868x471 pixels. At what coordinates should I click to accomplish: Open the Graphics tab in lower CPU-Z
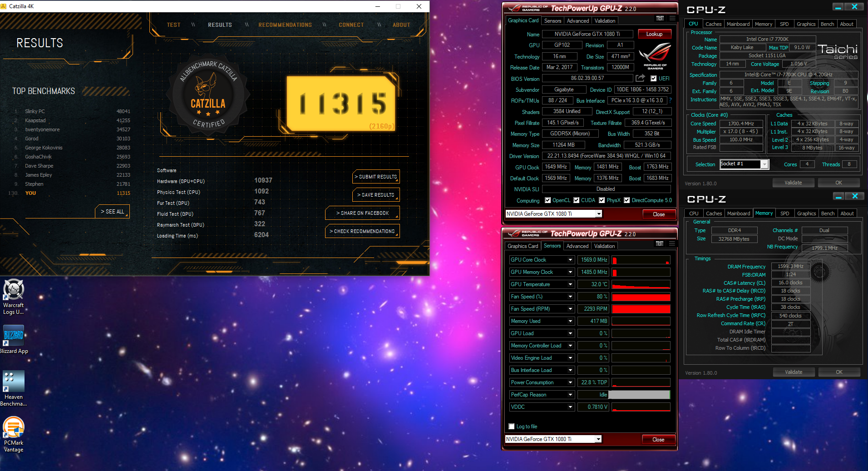pos(806,213)
